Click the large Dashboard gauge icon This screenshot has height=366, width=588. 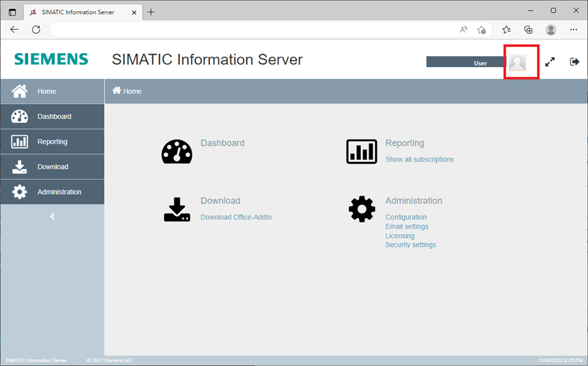[x=177, y=151]
